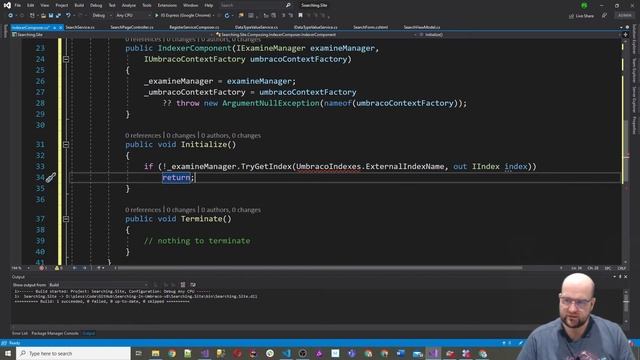Screen dimensions: 640x360
Task: Open the Extensions menu
Action: tap(167, 5)
